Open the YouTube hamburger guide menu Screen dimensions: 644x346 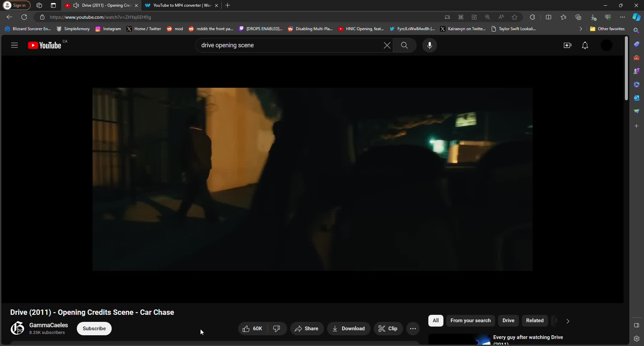tap(14, 45)
